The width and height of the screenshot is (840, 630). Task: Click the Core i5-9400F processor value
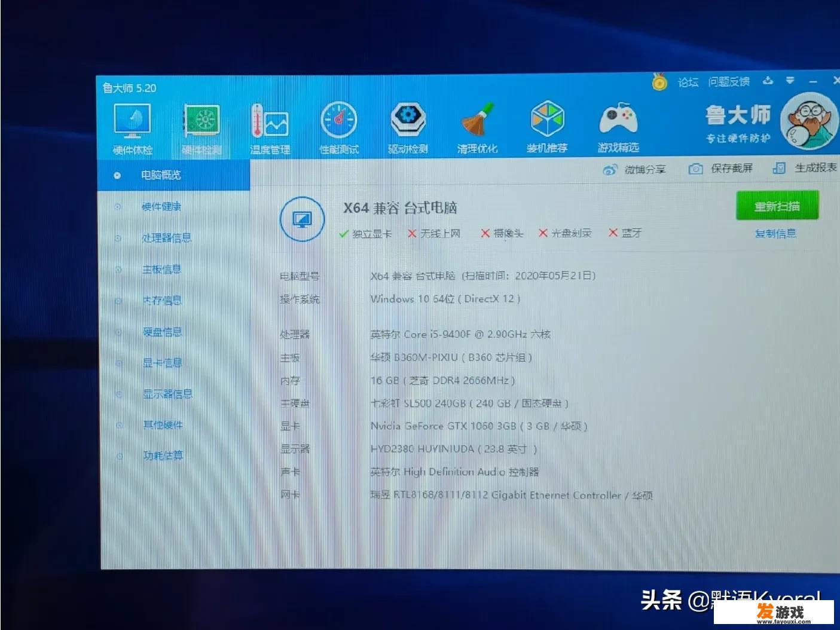[460, 334]
